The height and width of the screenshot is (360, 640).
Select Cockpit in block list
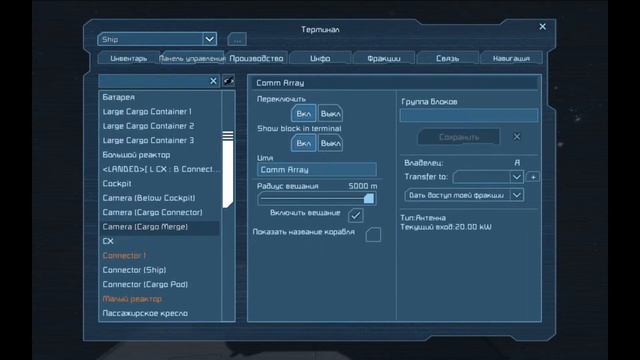(x=159, y=183)
